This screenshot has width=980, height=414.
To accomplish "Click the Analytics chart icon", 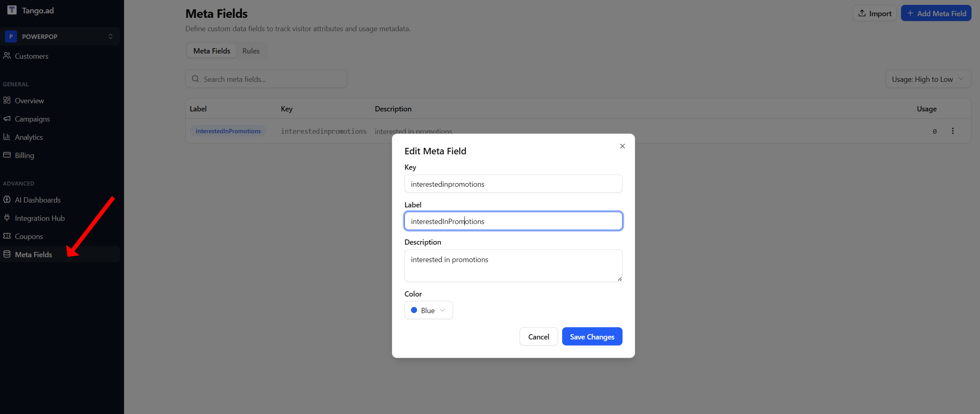I will point(7,137).
